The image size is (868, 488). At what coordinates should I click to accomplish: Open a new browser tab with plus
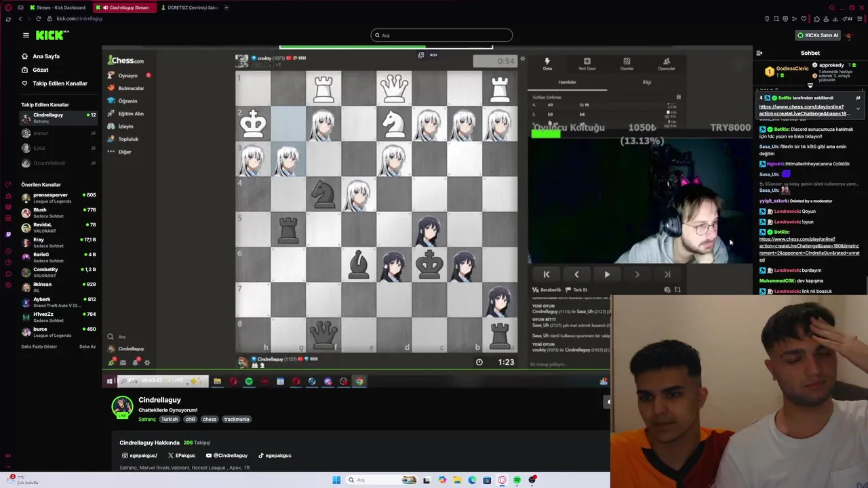[x=226, y=7]
